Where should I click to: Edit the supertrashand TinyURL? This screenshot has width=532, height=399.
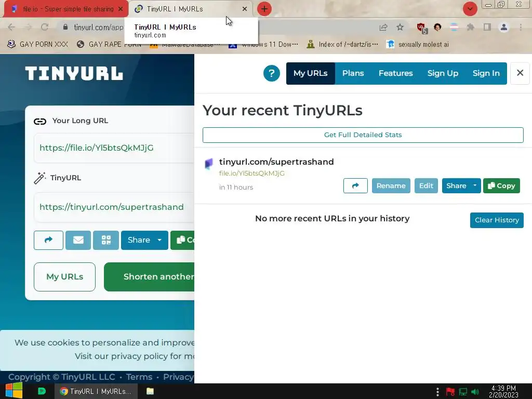coord(426,185)
